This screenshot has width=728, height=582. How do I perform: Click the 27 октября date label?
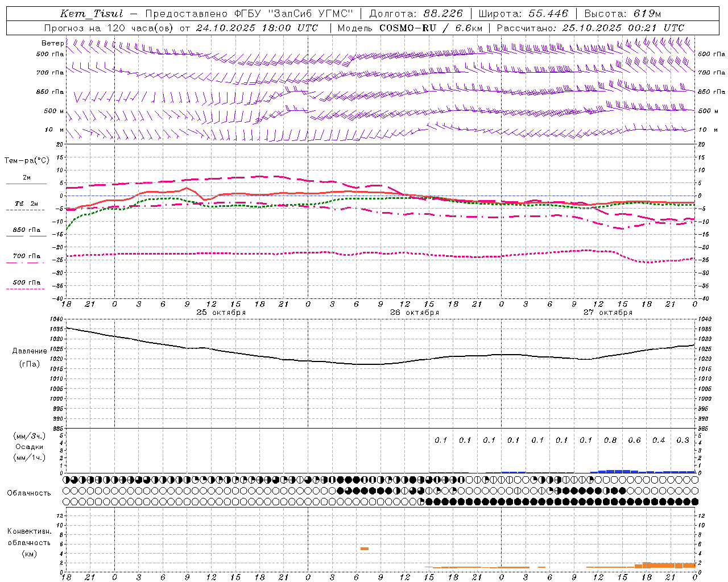coord(608,313)
